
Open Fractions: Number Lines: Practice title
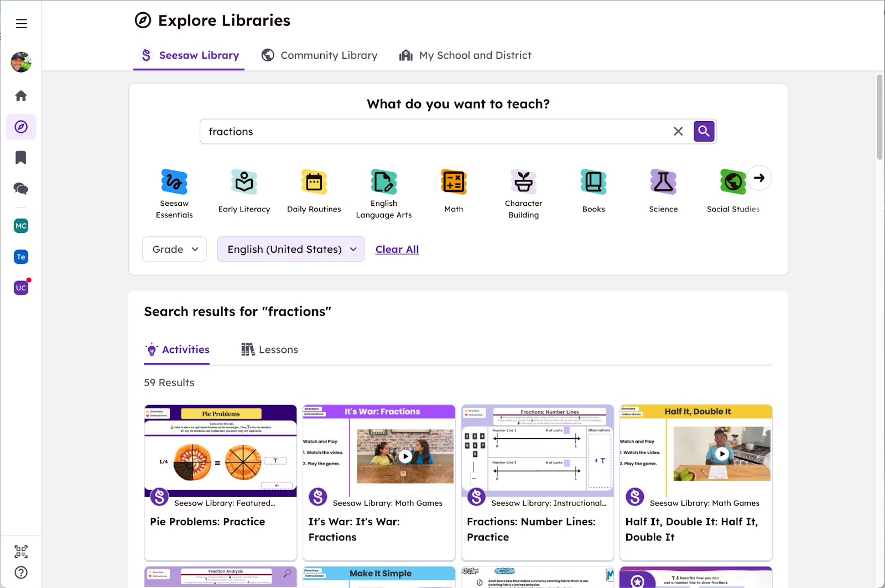[531, 529]
